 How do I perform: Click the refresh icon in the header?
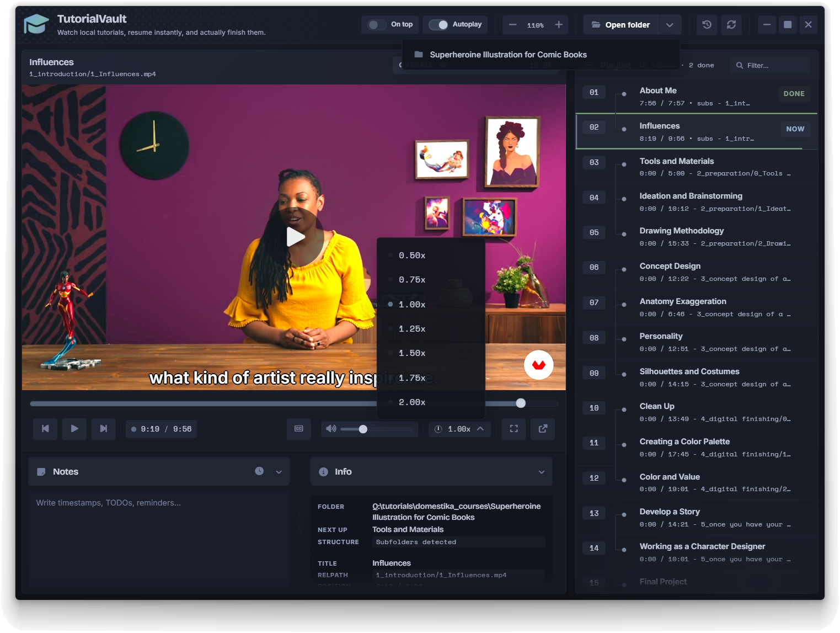[731, 25]
